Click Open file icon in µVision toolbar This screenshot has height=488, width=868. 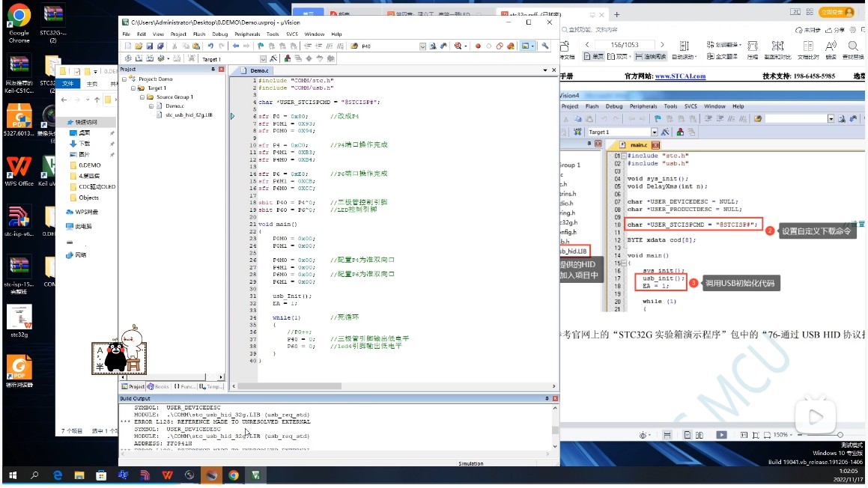point(139,46)
